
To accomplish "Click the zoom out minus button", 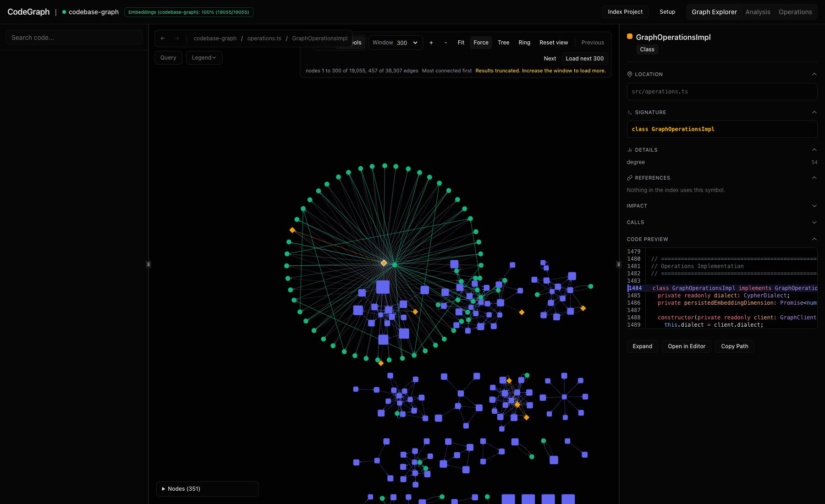I will 445,43.
